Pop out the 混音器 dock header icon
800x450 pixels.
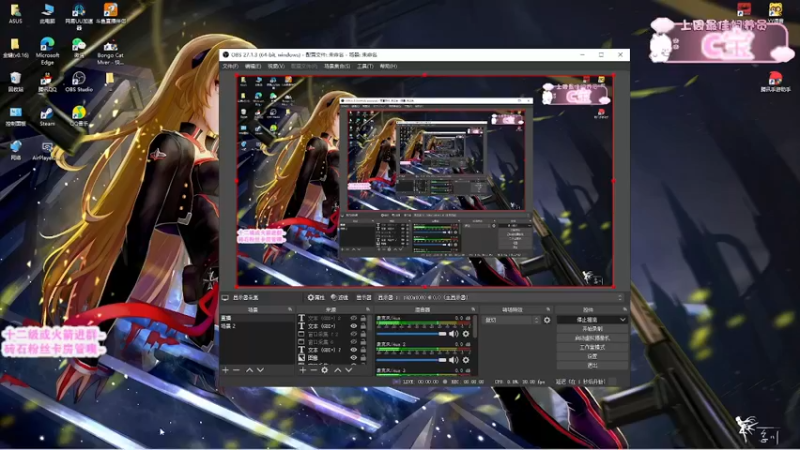(x=473, y=310)
